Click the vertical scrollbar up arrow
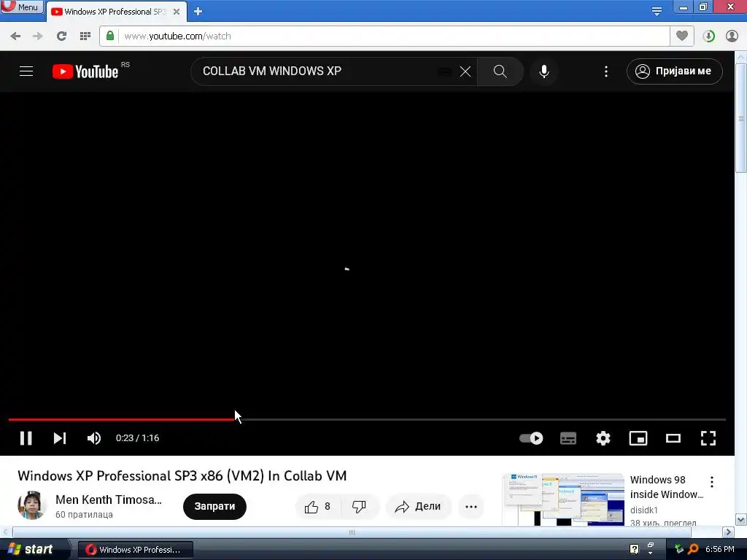This screenshot has height=560, width=747. (x=741, y=56)
